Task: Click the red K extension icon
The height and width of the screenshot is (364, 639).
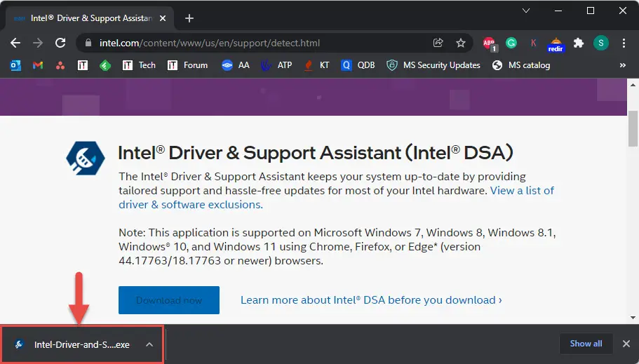Action: (534, 43)
